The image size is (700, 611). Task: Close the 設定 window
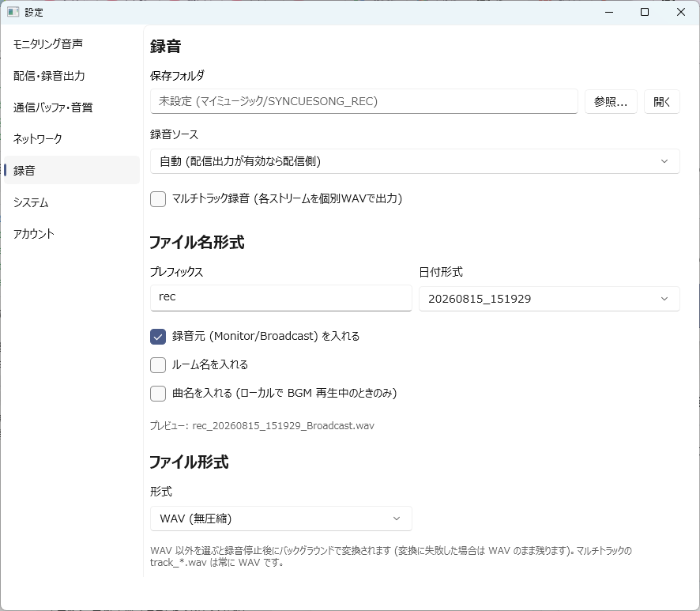click(x=681, y=12)
